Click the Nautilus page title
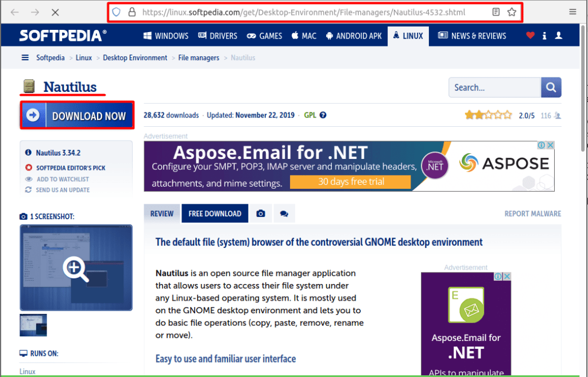 click(x=70, y=87)
